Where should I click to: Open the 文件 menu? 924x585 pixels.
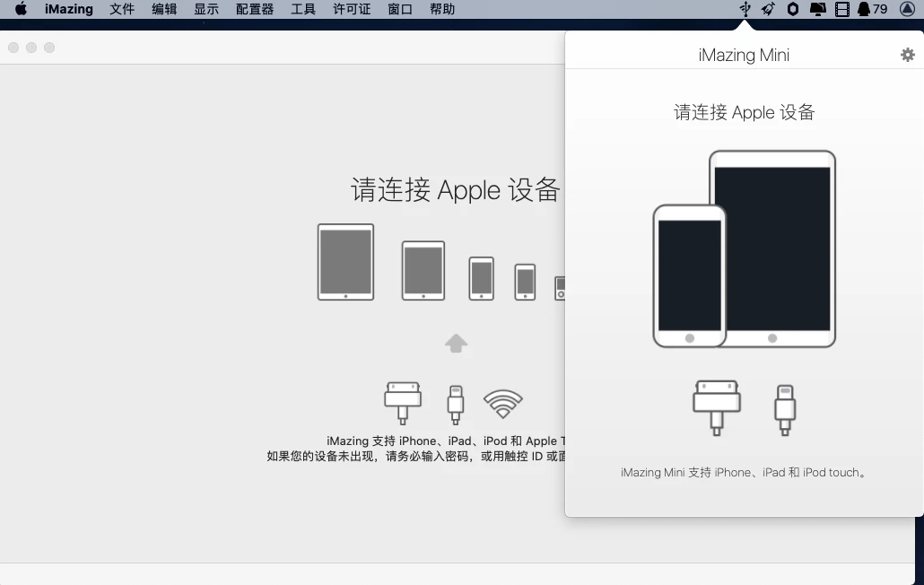click(x=122, y=9)
